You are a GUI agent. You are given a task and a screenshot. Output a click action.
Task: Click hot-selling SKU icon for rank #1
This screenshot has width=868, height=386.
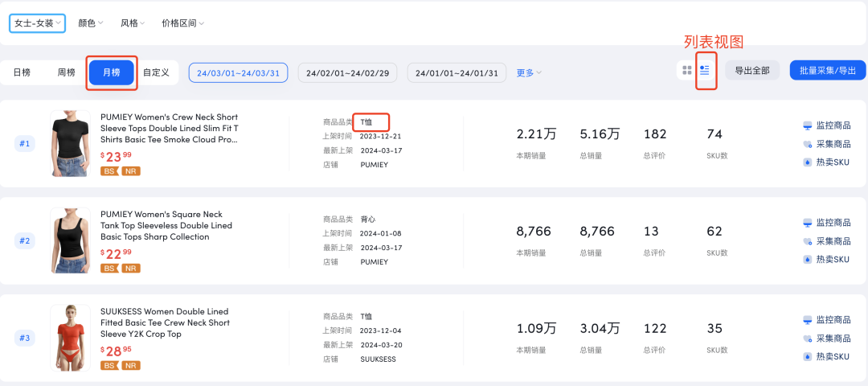tap(807, 162)
